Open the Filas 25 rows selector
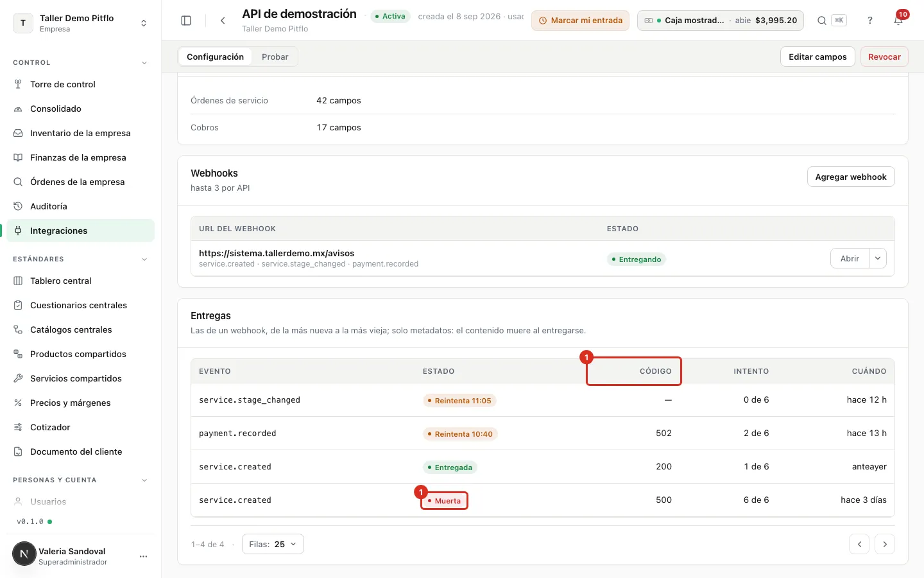Viewport: 924px width, 578px height. click(273, 544)
